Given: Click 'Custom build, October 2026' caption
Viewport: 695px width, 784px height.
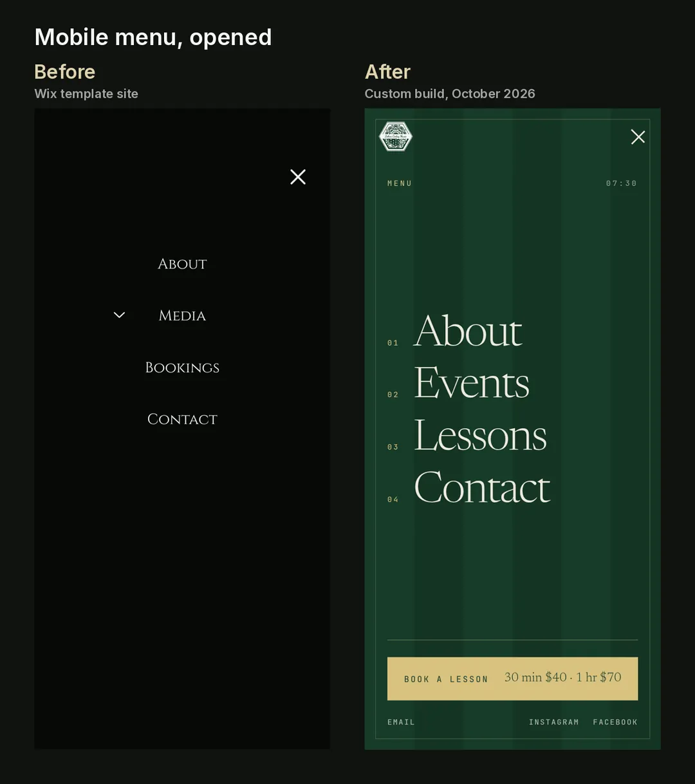Looking at the screenshot, I should (450, 94).
